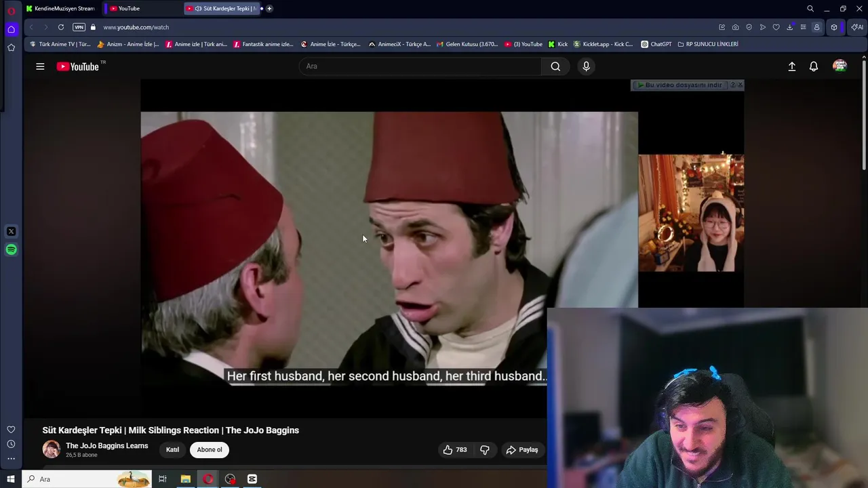Join the channel with Katıl button

pos(172,449)
